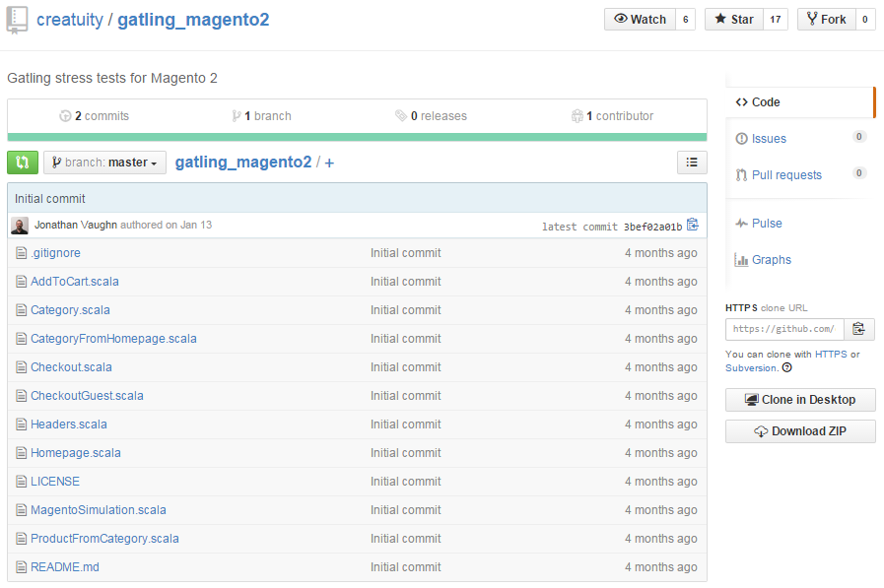
Task: Open the README.md file
Action: pyautogui.click(x=64, y=567)
